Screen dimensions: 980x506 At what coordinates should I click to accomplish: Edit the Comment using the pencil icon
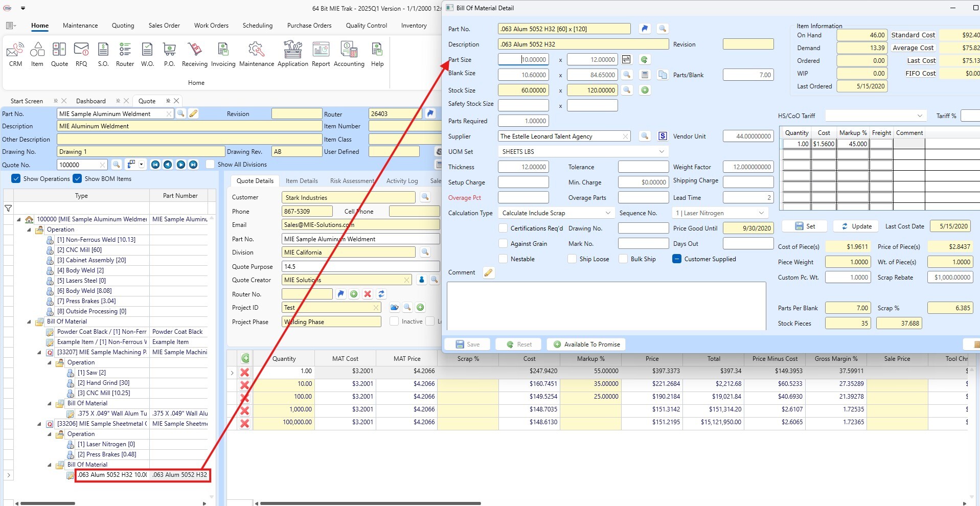tap(488, 272)
